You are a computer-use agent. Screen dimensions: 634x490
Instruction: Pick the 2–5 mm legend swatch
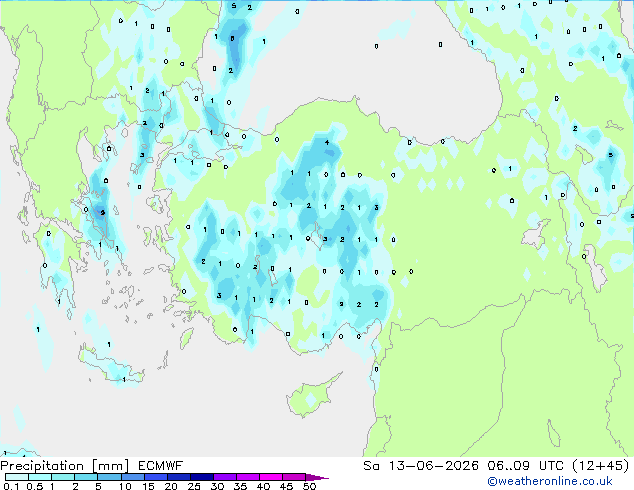click(x=86, y=477)
